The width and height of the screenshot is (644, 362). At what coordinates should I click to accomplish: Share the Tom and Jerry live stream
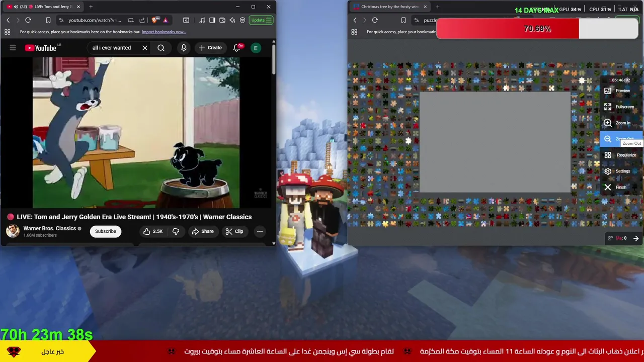(x=202, y=231)
